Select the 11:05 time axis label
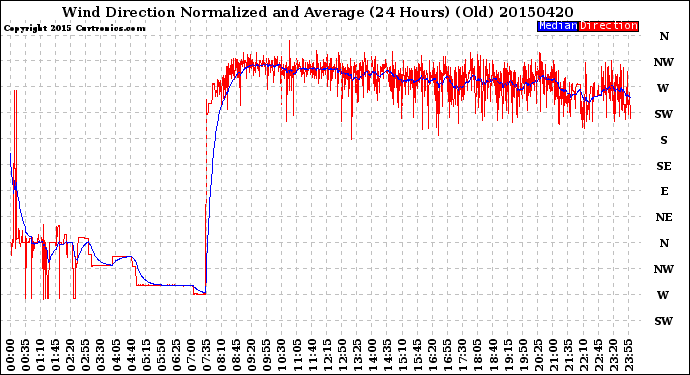 coord(297,355)
